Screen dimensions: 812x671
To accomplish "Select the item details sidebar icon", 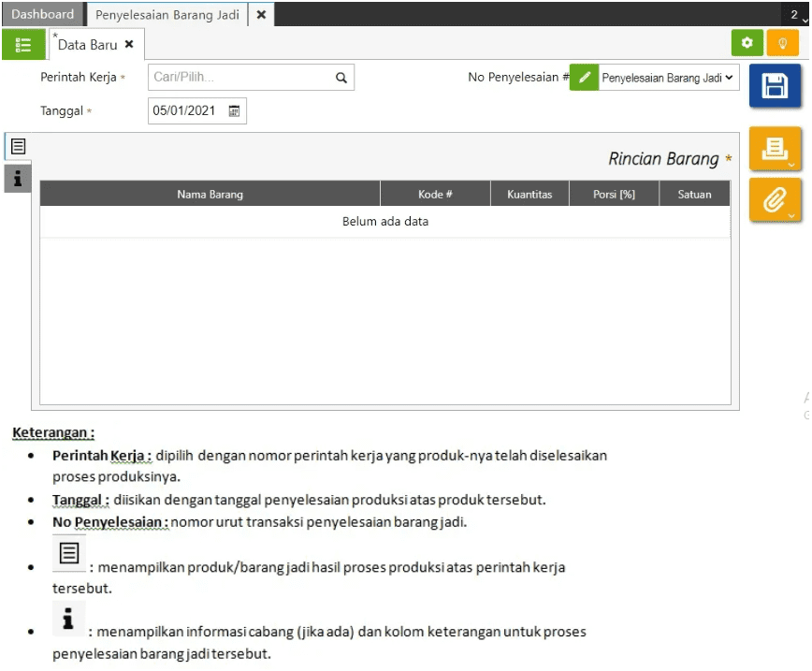I will (x=18, y=147).
